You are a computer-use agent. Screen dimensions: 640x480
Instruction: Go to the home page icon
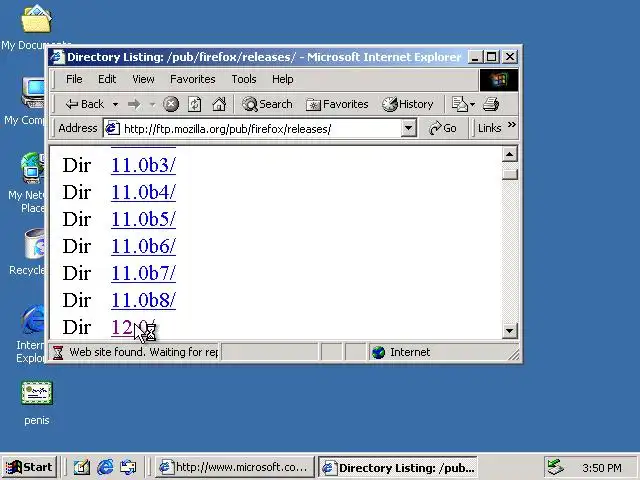[x=219, y=104]
